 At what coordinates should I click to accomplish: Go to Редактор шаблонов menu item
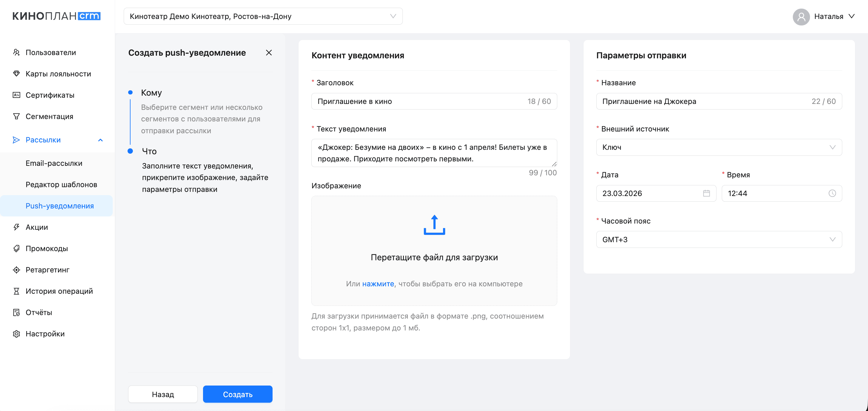[61, 184]
